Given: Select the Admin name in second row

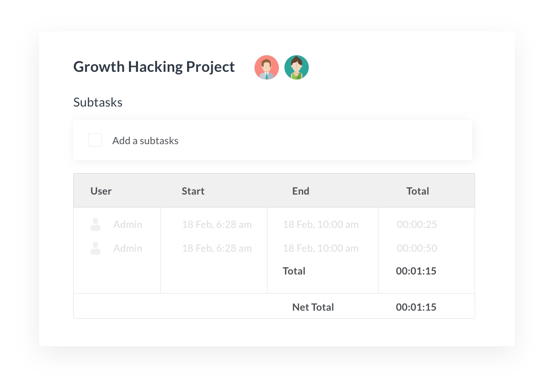Looking at the screenshot, I should point(128,248).
